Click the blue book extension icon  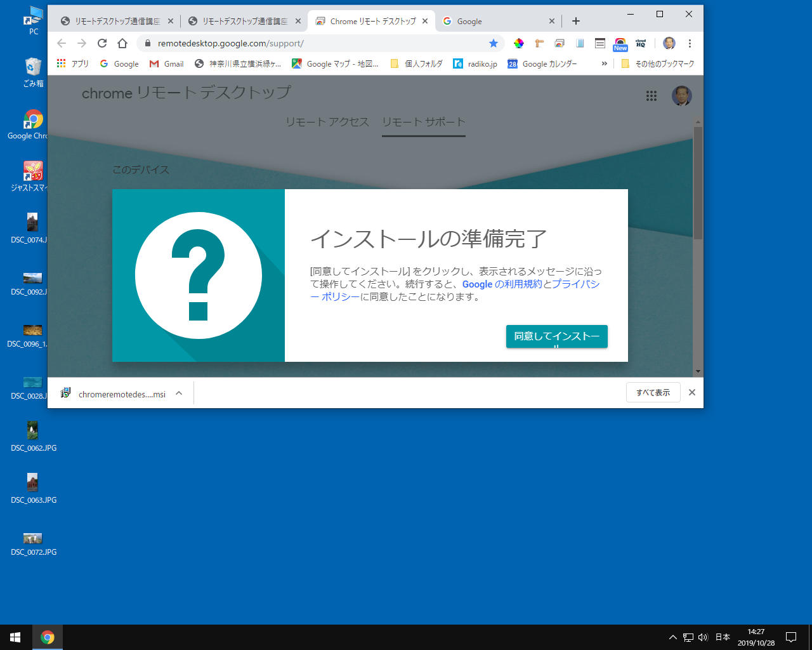point(580,43)
